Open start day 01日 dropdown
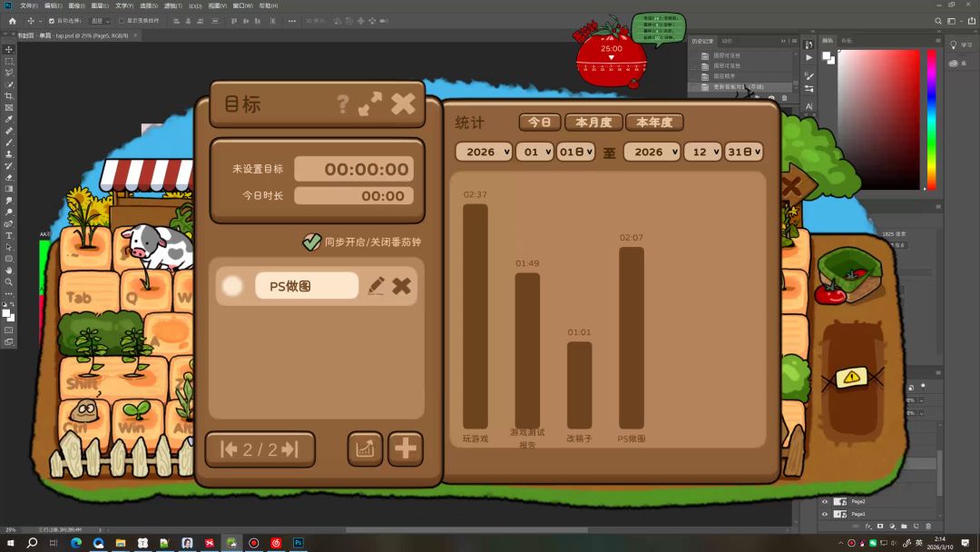 coord(575,152)
